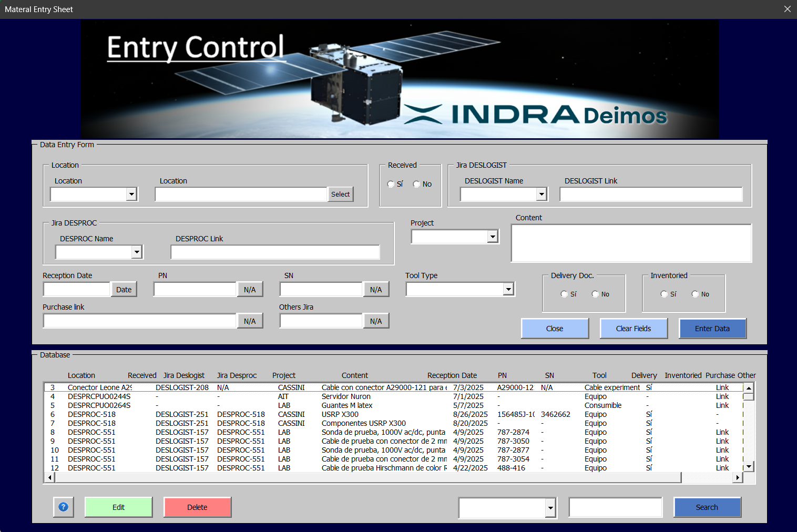Expand the Project dropdown list

click(492, 237)
